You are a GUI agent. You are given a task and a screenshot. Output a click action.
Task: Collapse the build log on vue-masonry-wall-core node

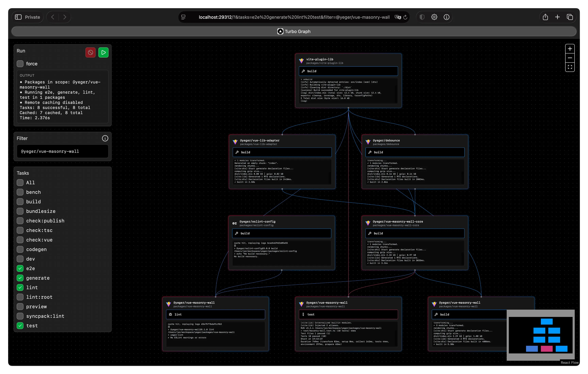415,233
